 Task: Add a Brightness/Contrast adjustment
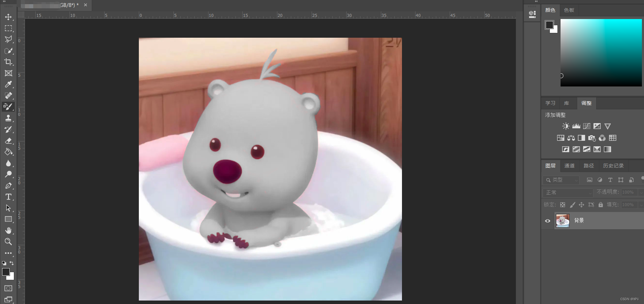point(566,126)
